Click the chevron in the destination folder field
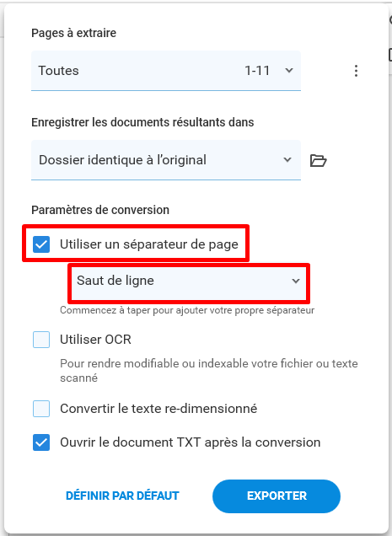The height and width of the screenshot is (536, 392). pyautogui.click(x=287, y=159)
